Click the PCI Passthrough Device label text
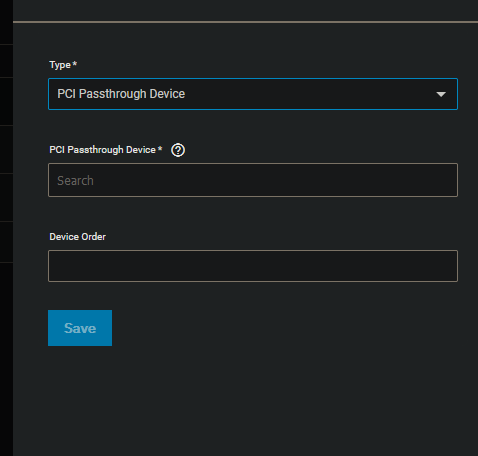The height and width of the screenshot is (456, 478). point(103,150)
